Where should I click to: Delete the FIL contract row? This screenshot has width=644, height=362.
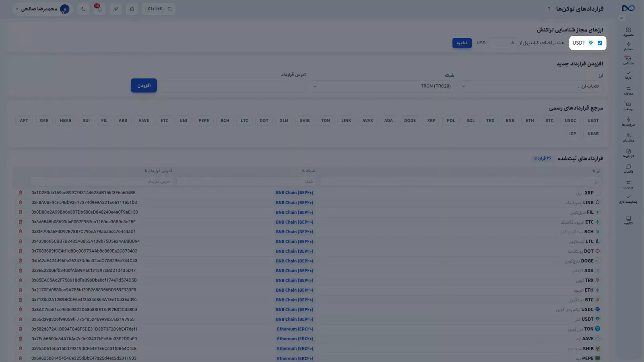(21, 212)
